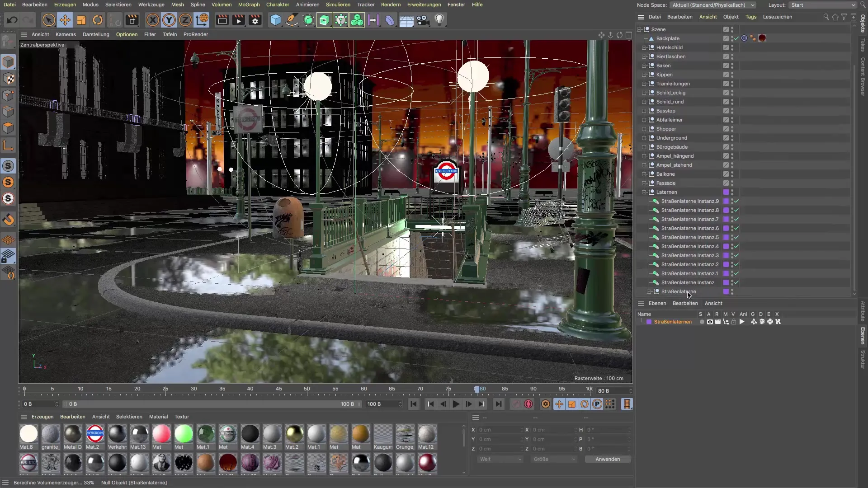The image size is (868, 488).
Task: Open the Rendern menu
Action: coord(391,5)
